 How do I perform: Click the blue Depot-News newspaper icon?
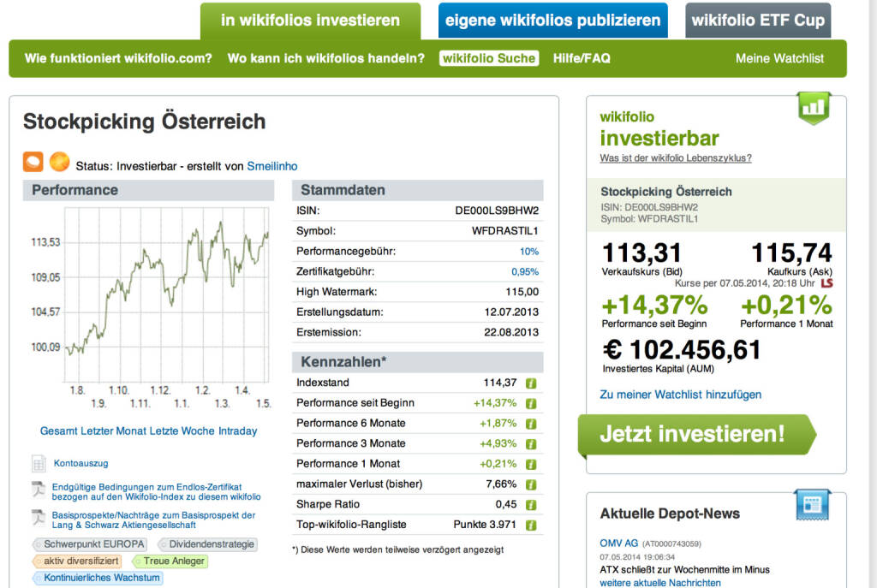click(x=811, y=505)
